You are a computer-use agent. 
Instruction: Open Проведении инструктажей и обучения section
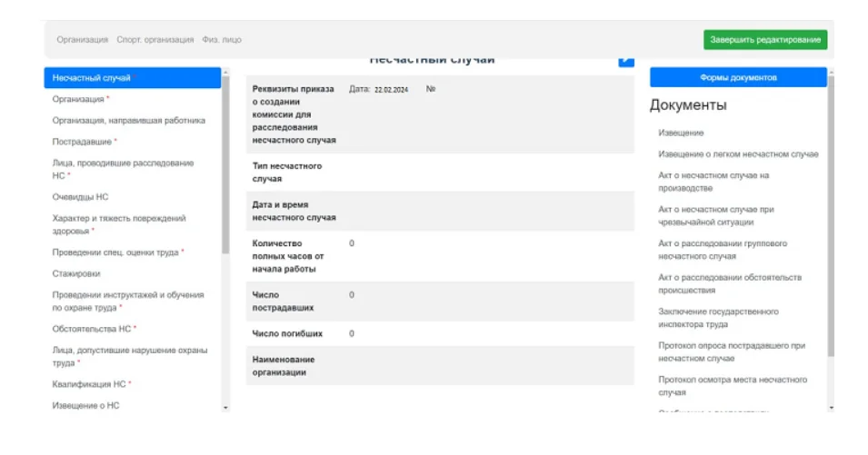(128, 302)
